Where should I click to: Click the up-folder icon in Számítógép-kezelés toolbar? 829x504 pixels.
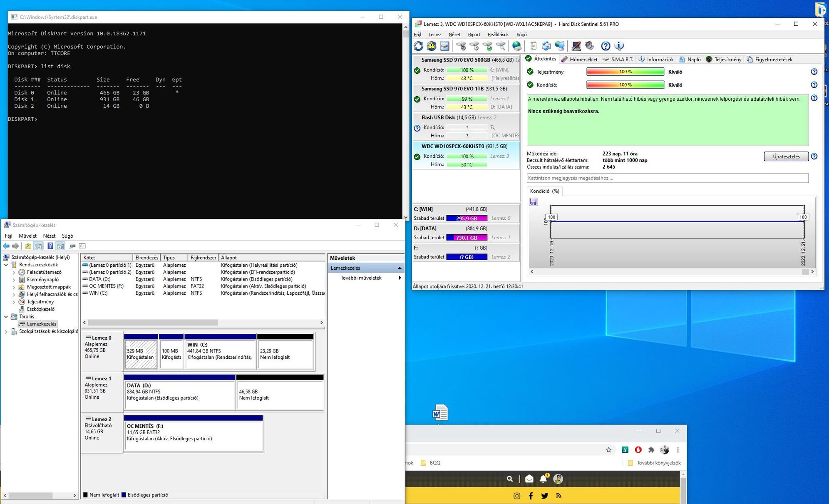(28, 246)
